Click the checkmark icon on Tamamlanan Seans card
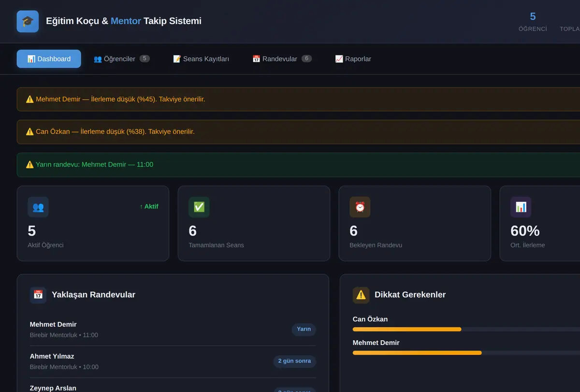Screen dimensions: 580x392 (x=199, y=207)
